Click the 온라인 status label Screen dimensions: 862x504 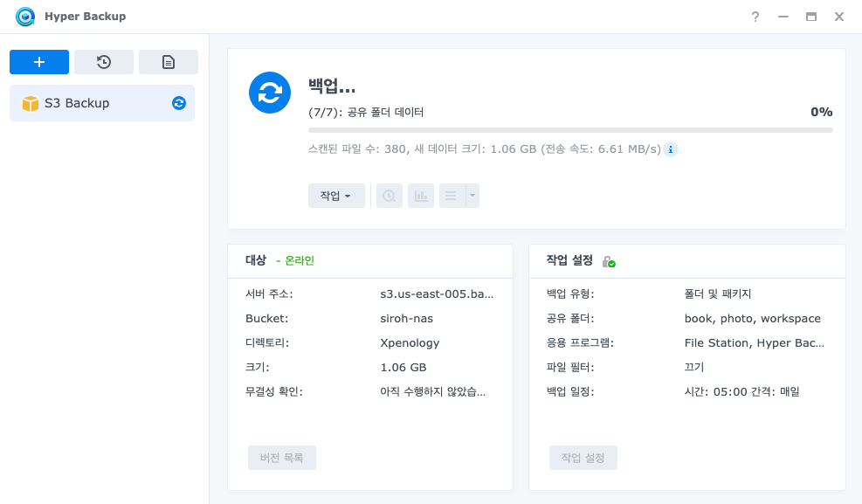coord(298,260)
